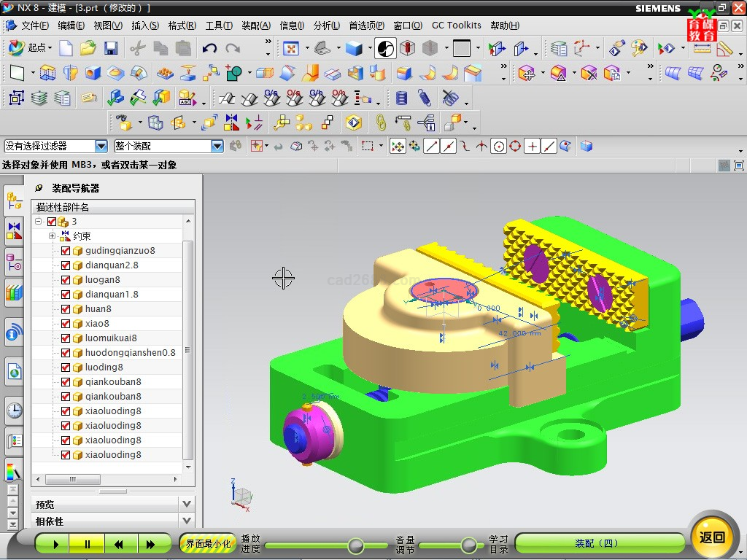This screenshot has height=560, width=747.
Task: Open the 没有选择过滤器 selection filter dropdown
Action: tap(101, 147)
